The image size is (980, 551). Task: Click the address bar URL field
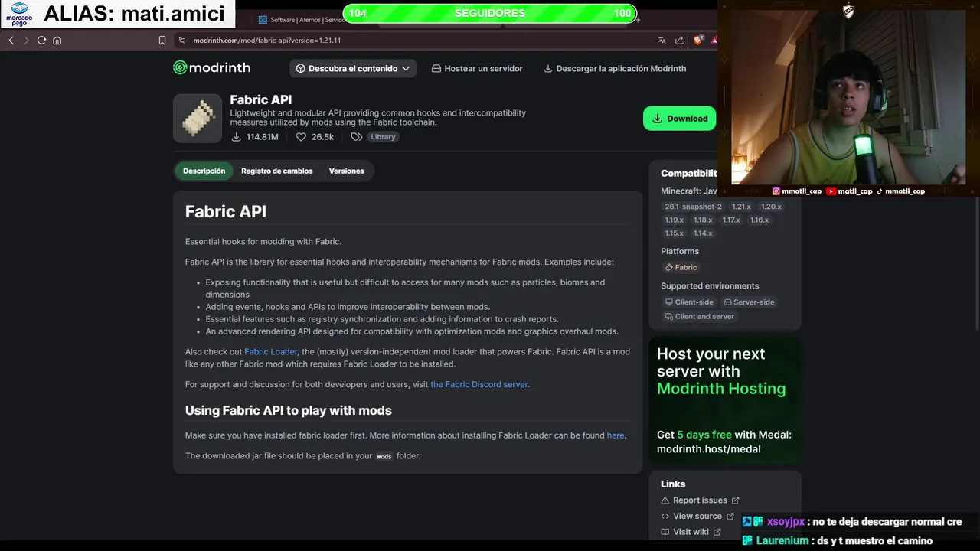click(x=413, y=41)
